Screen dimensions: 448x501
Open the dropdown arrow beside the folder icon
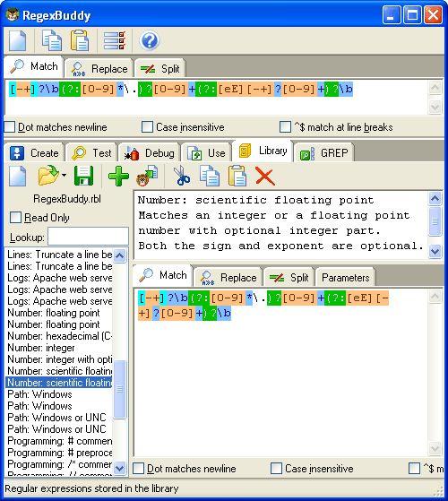click(x=64, y=175)
